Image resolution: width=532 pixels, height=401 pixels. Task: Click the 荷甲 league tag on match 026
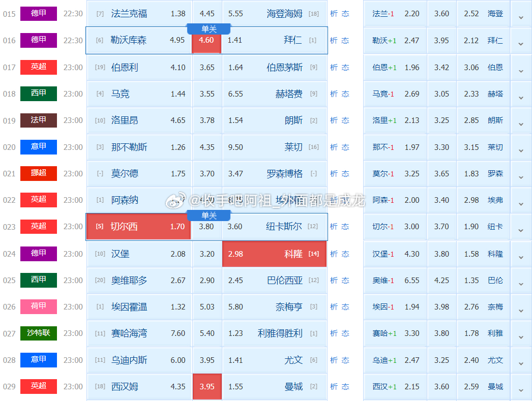[x=38, y=306]
